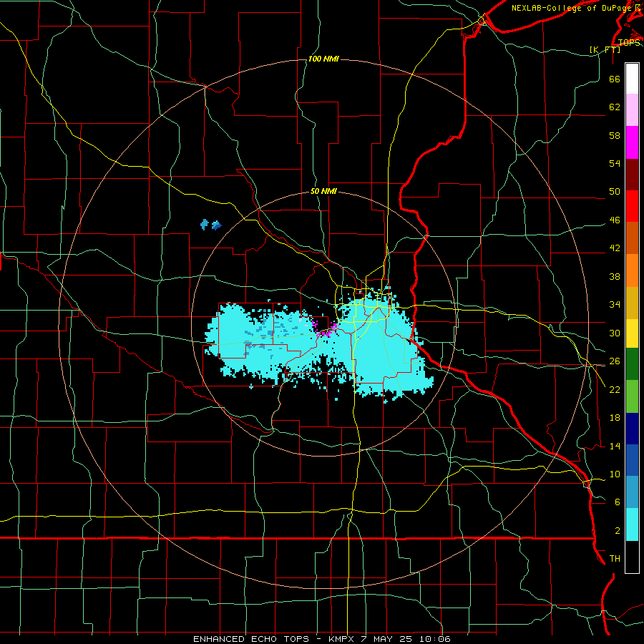
Task: Click the "K FT" units label
Action: coord(605,49)
